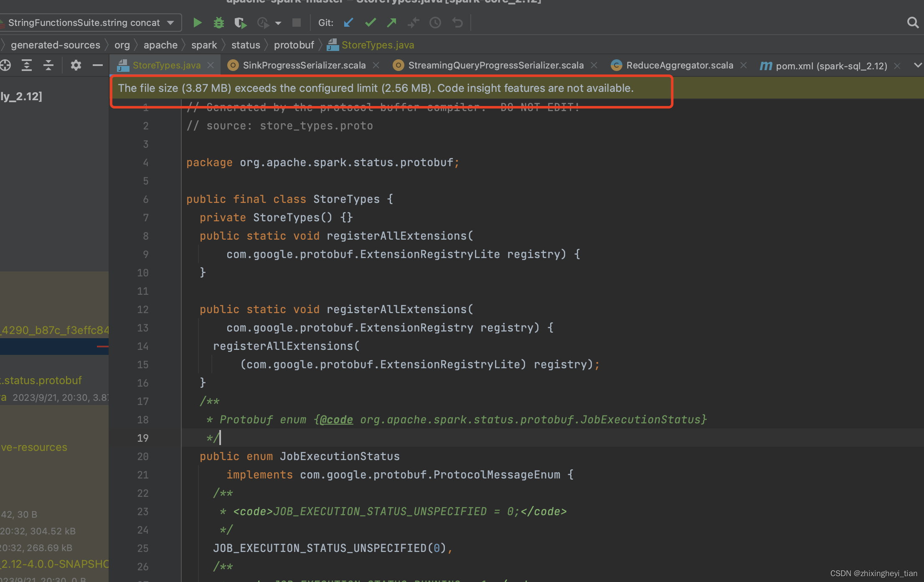
Task: Expand the profiler dropdown arrow
Action: tap(278, 23)
